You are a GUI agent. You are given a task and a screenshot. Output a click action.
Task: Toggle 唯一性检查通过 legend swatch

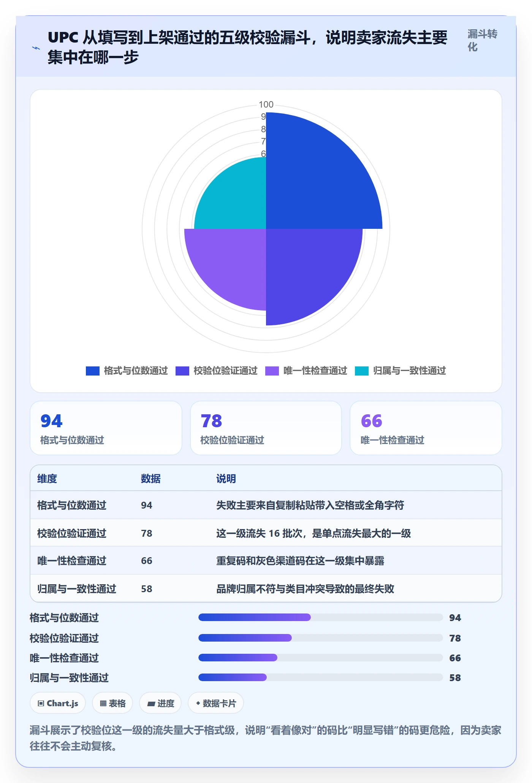click(272, 371)
